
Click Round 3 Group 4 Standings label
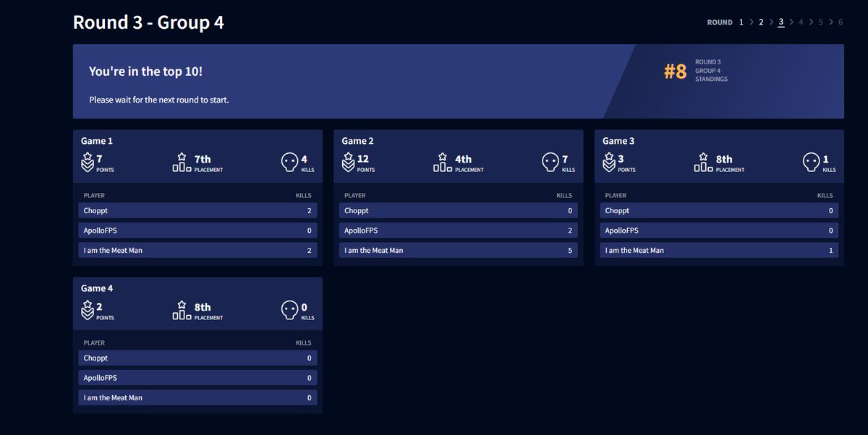[x=712, y=70]
